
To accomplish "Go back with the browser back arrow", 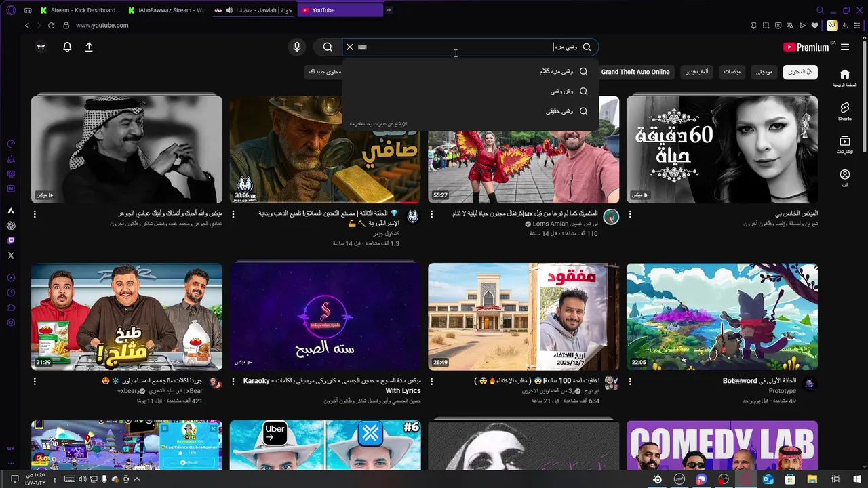I will click(x=27, y=25).
